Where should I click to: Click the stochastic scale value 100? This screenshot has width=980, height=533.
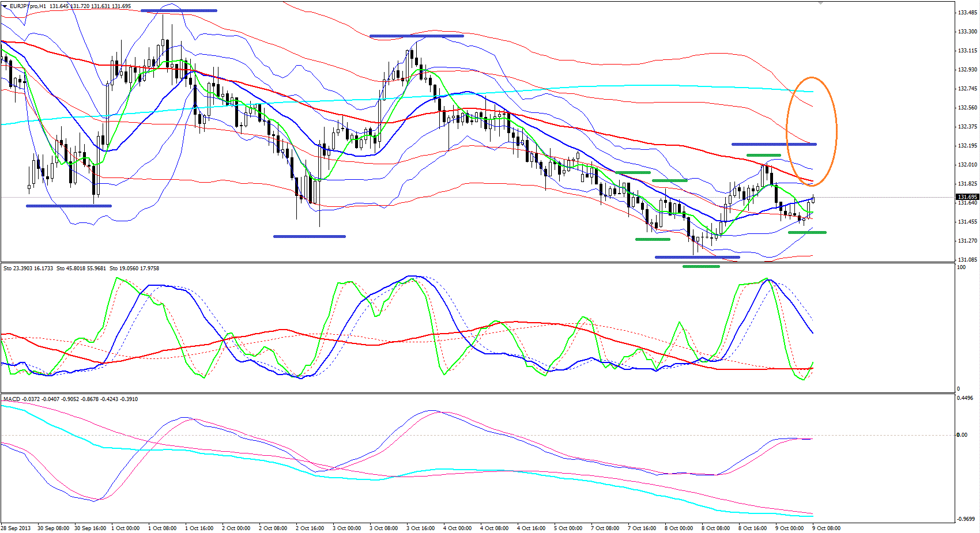point(962,267)
